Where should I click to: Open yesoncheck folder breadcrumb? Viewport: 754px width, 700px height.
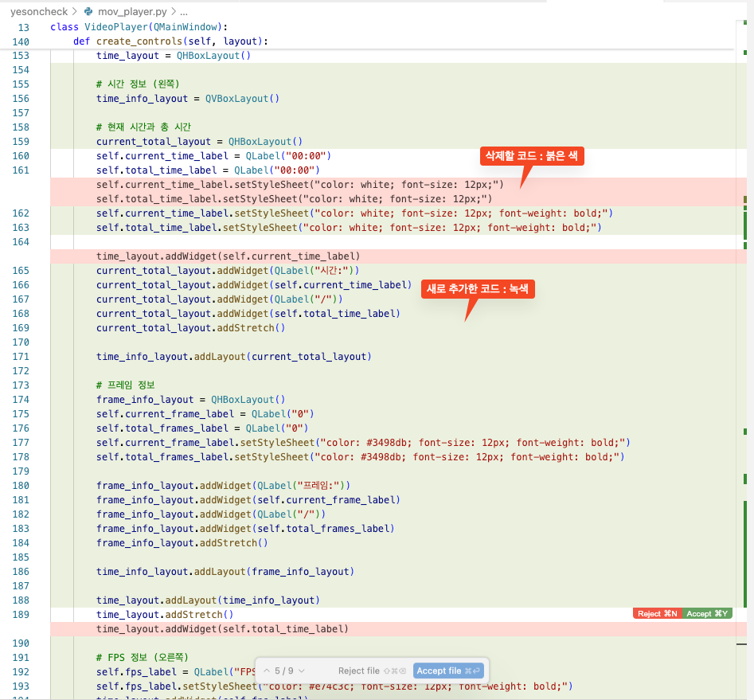pos(39,11)
